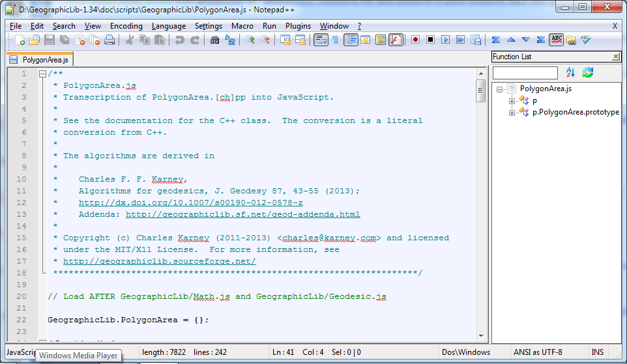This screenshot has height=364, width=627.
Task: Run macro multiple times
Action: [x=461, y=40]
